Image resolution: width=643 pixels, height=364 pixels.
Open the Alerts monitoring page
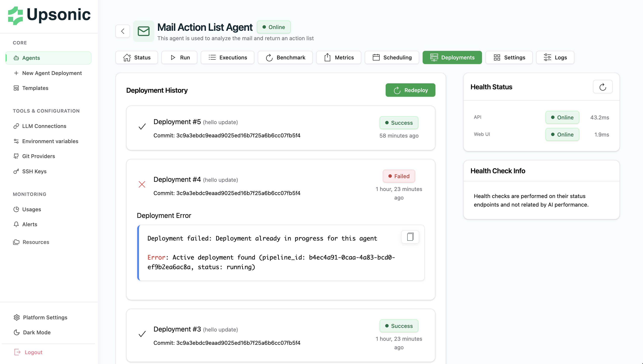[29, 224]
